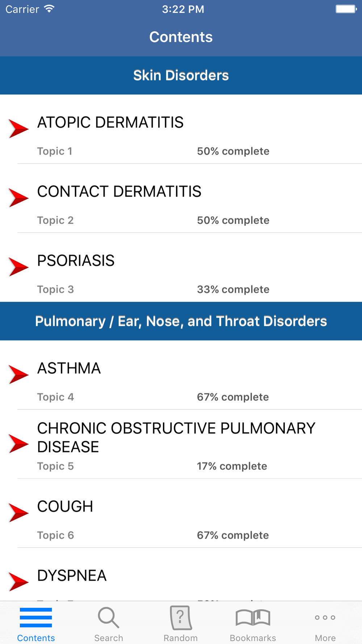Tap Asthma 67% complete progress text
The width and height of the screenshot is (362, 644).
click(x=233, y=397)
